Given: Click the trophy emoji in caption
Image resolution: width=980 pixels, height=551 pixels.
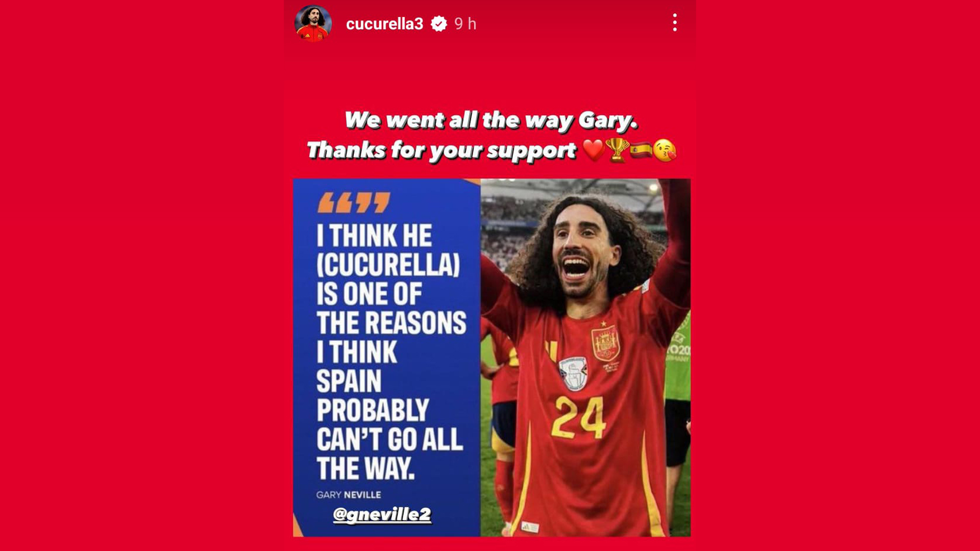Looking at the screenshot, I should pos(617,150).
